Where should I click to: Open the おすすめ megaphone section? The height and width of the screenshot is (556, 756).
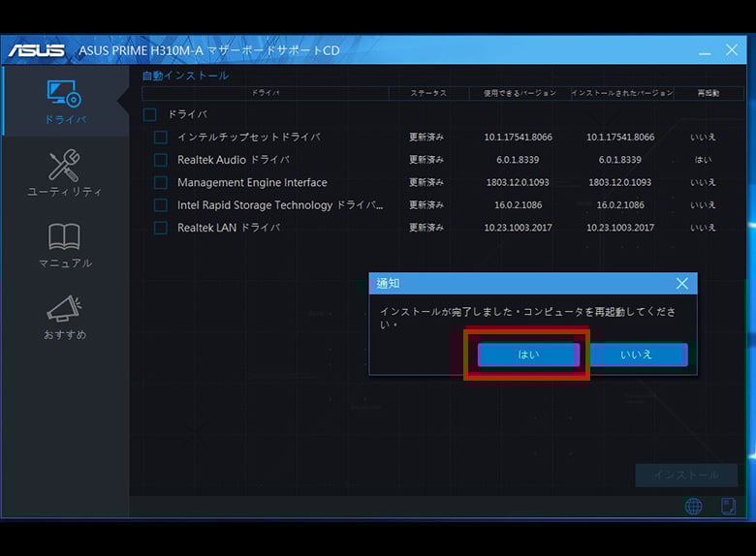(x=65, y=317)
